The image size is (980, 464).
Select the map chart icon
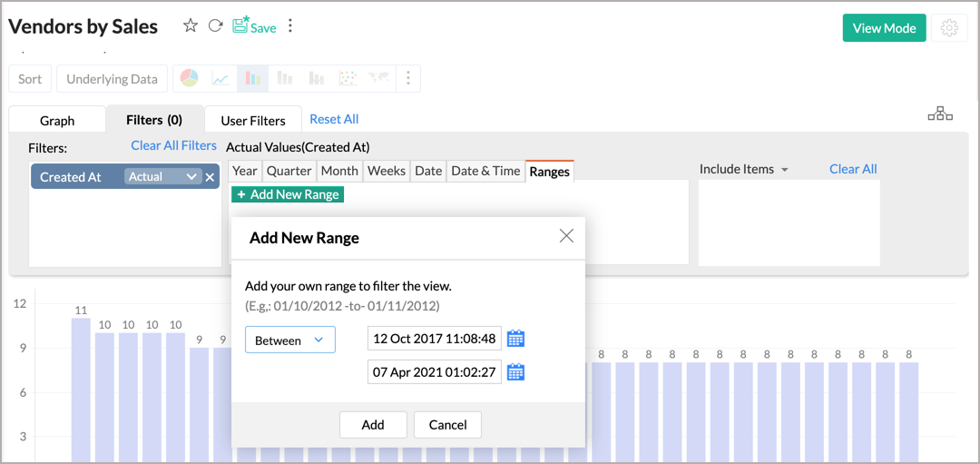click(378, 79)
